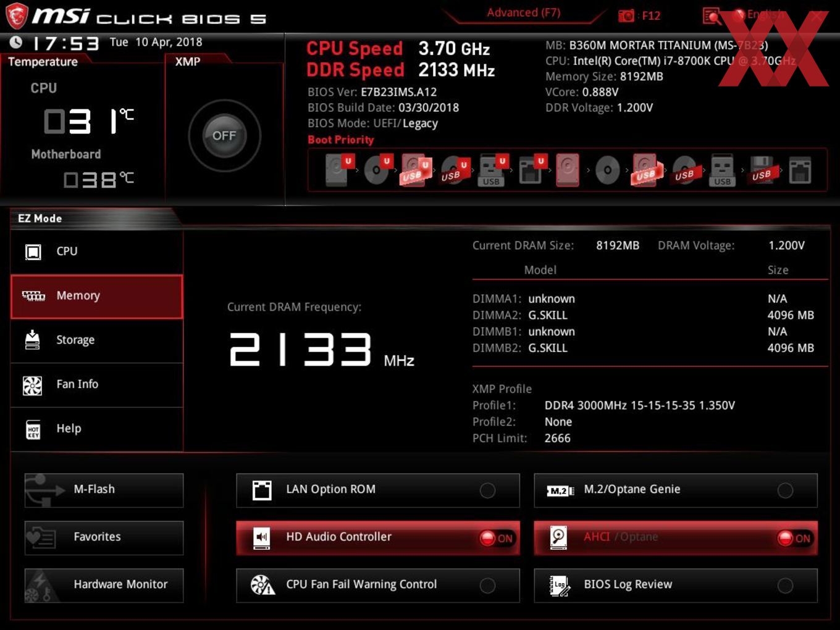
Task: Click the CPU Speed 3.70 GHz readout
Action: [398, 48]
